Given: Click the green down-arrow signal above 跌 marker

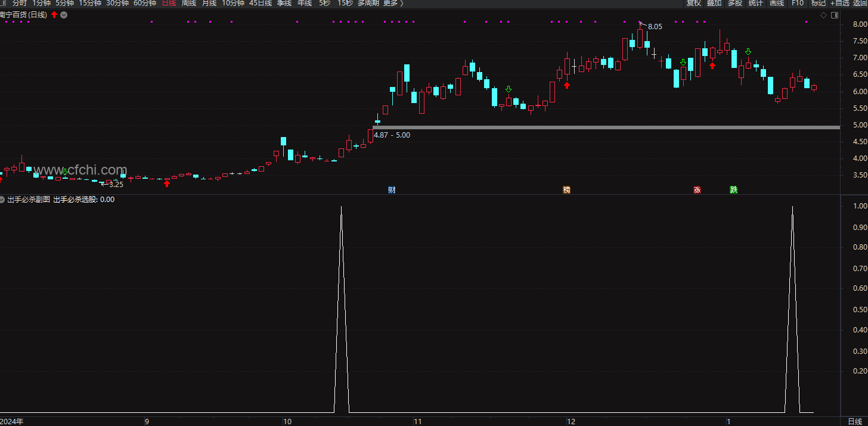Looking at the screenshot, I should pyautogui.click(x=748, y=52).
